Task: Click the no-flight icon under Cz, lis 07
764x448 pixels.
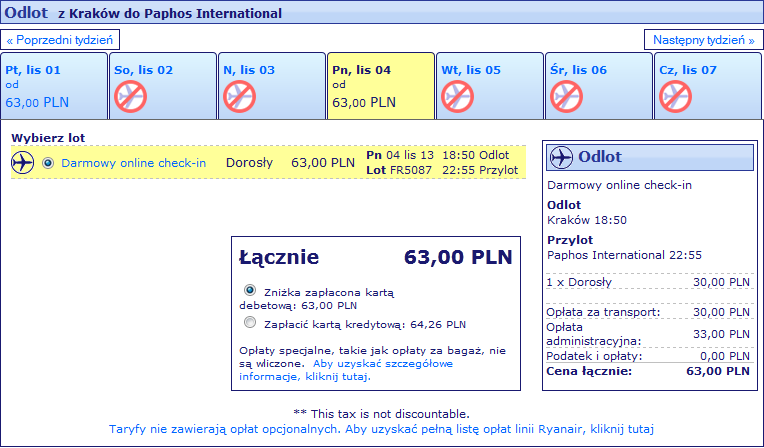Action: click(x=676, y=97)
